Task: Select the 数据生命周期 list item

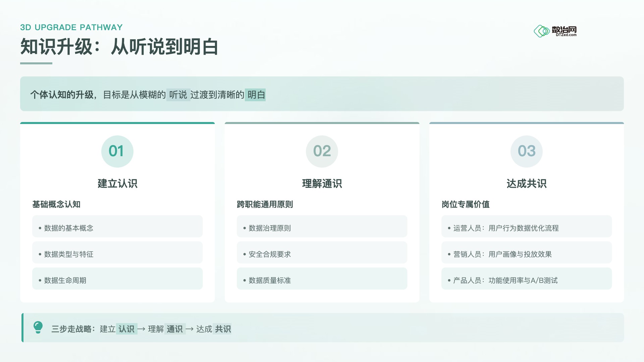Action: (x=117, y=280)
